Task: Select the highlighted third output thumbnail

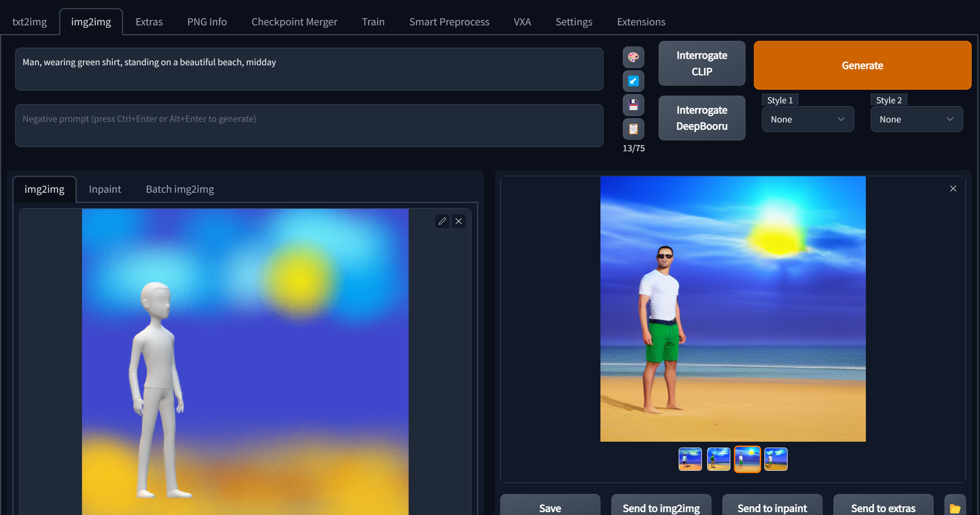Action: 747,459
